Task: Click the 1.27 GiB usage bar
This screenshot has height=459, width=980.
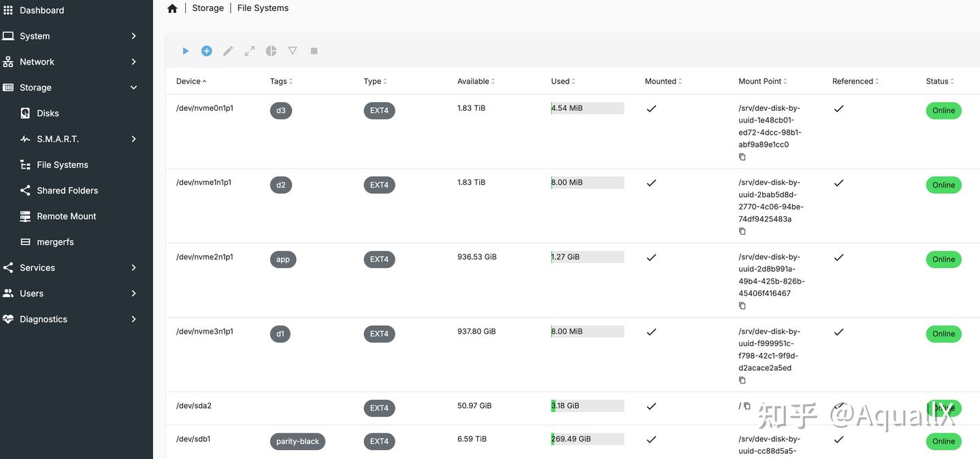Action: click(587, 257)
